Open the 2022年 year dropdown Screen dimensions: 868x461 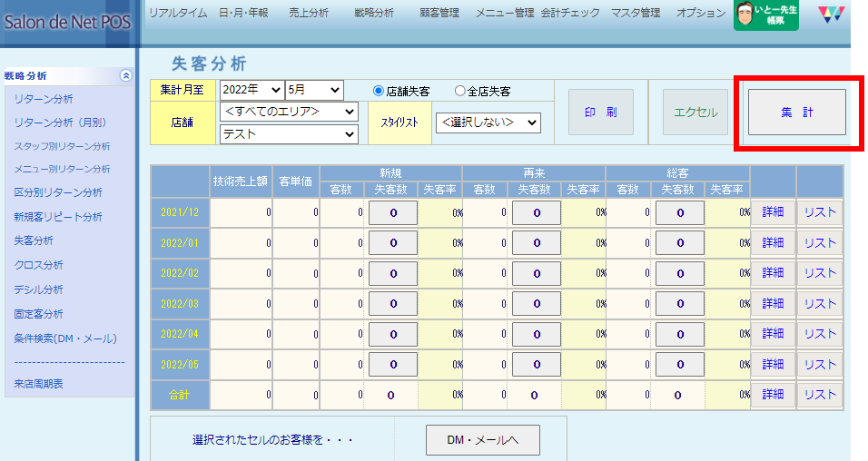(252, 90)
